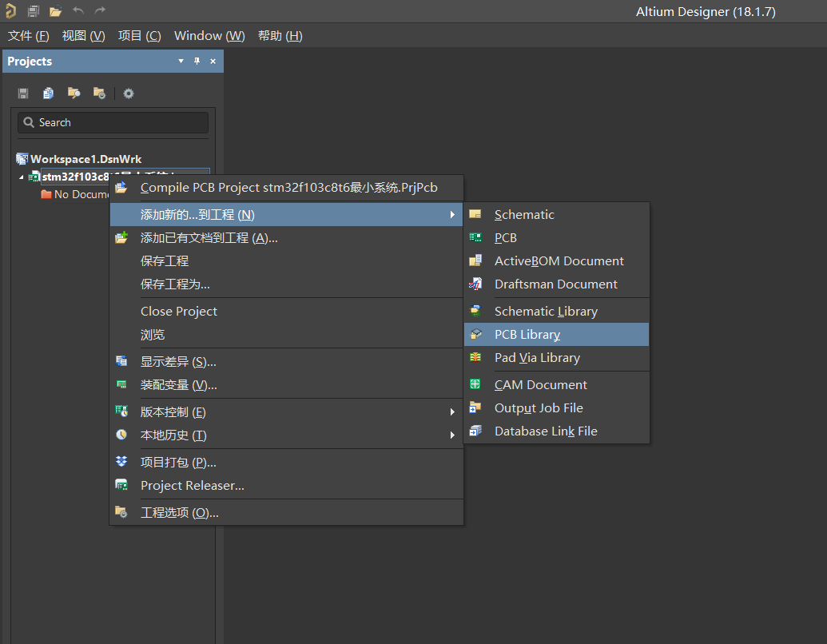
Task: Click the open project folder icon in Projects toolbar
Action: coord(74,93)
